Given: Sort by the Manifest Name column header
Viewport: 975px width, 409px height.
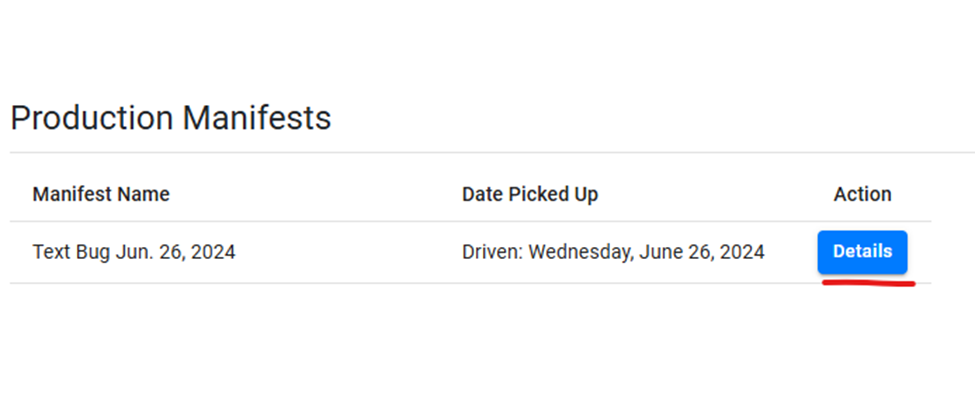Looking at the screenshot, I should click(101, 194).
